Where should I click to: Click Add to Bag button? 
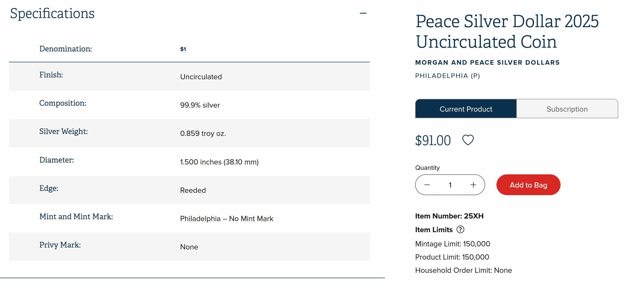pyautogui.click(x=528, y=185)
